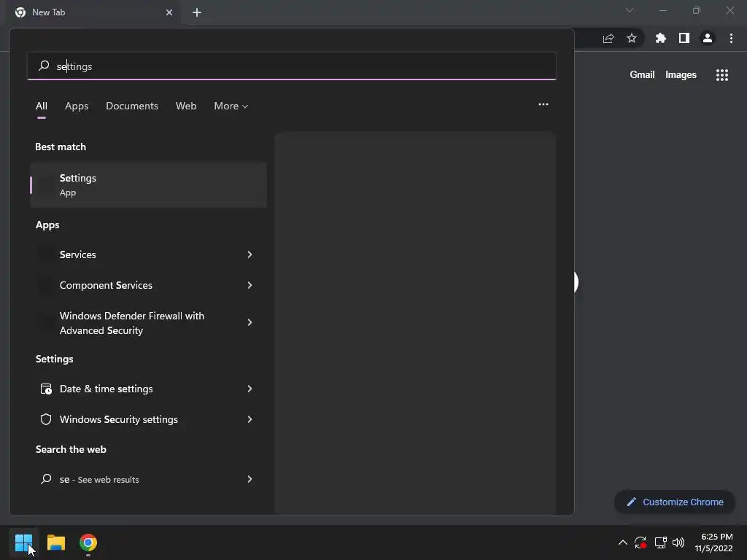Expand the Date & time settings chevron

click(249, 389)
